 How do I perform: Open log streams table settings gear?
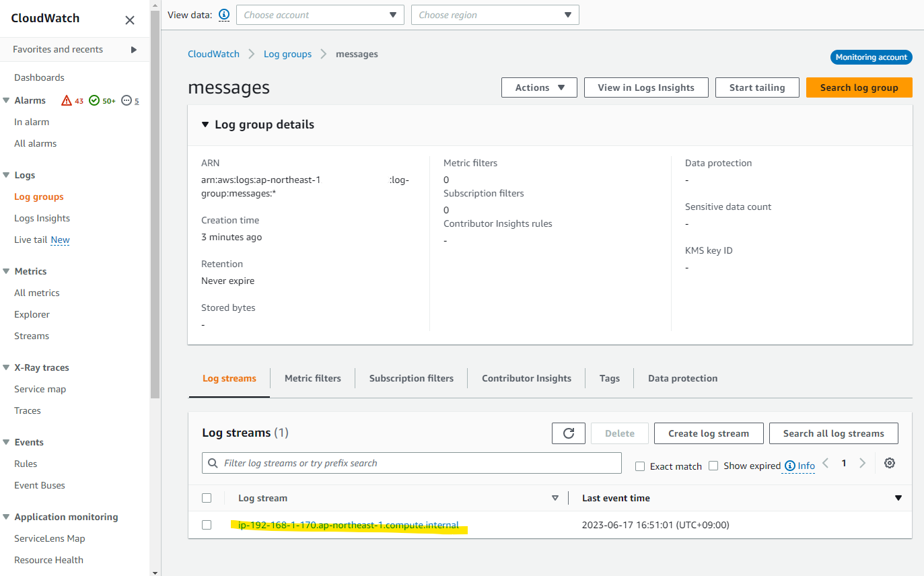[x=890, y=463]
